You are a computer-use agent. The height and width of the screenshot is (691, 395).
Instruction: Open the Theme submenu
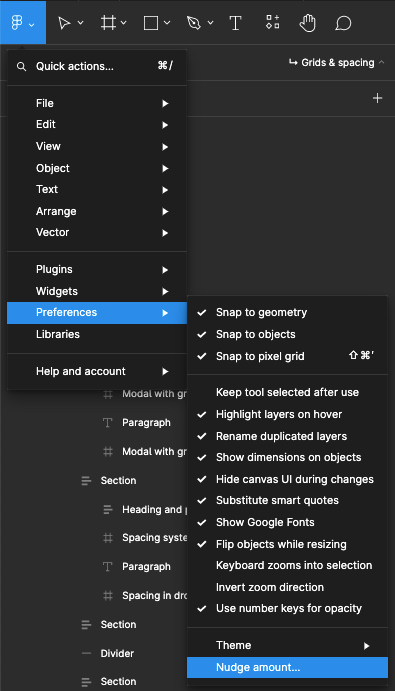pos(287,646)
